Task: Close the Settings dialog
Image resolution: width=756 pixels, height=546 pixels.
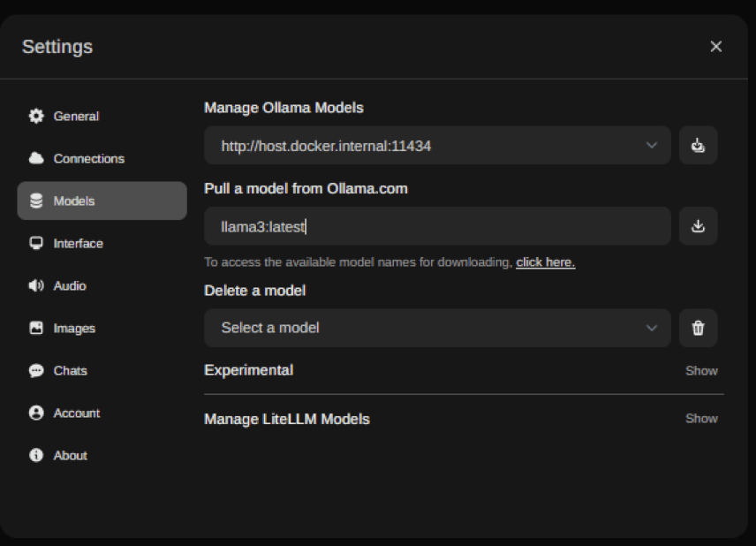Action: coord(715,47)
